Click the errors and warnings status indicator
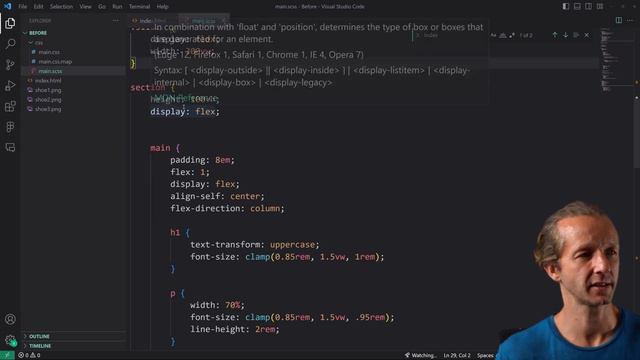The height and width of the screenshot is (360, 640). point(29,355)
